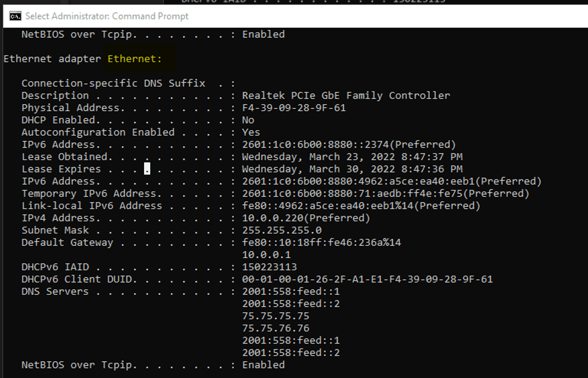Click the Autoconfiguration Enabled "Yes" value
This screenshot has height=378, width=588.
click(251, 132)
